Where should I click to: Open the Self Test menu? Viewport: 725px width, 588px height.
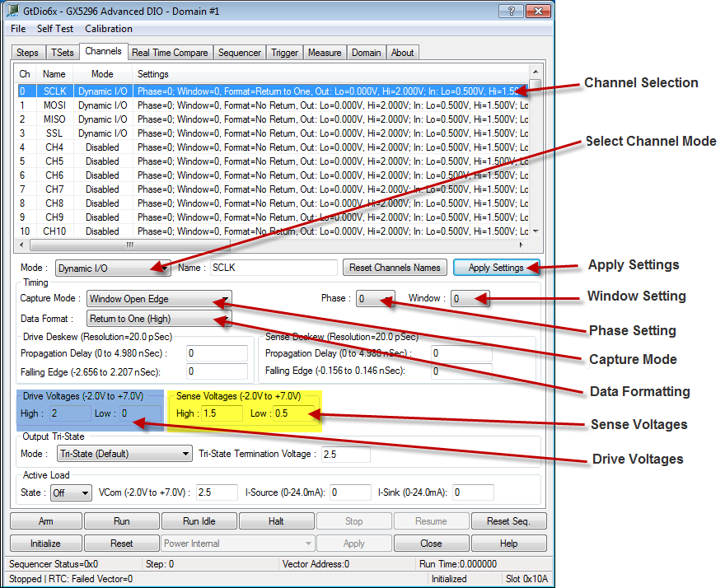55,29
